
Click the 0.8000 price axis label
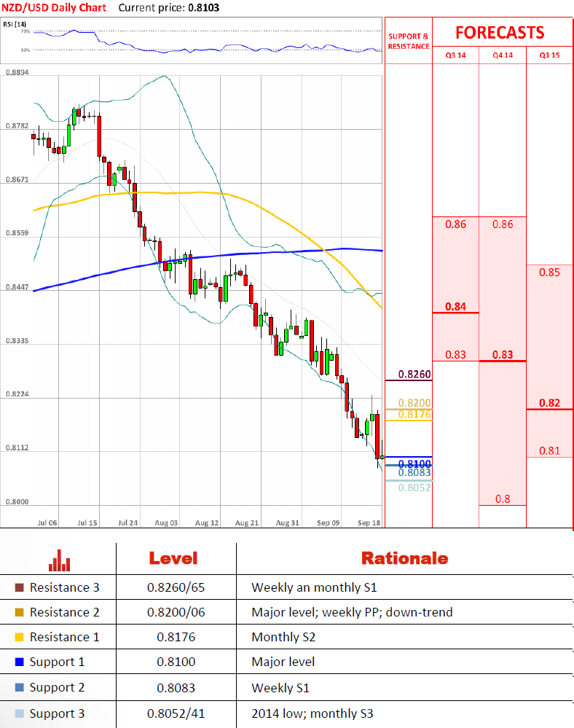17,502
